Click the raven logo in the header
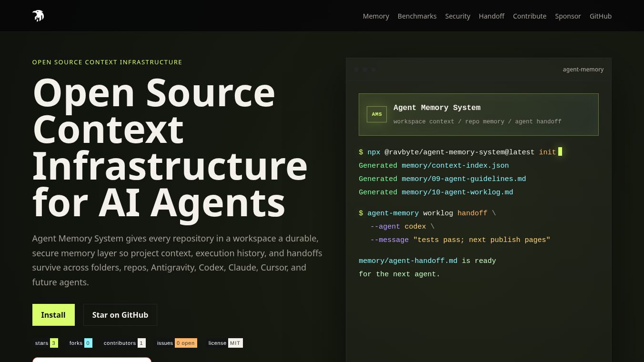The image size is (644, 362). (38, 16)
